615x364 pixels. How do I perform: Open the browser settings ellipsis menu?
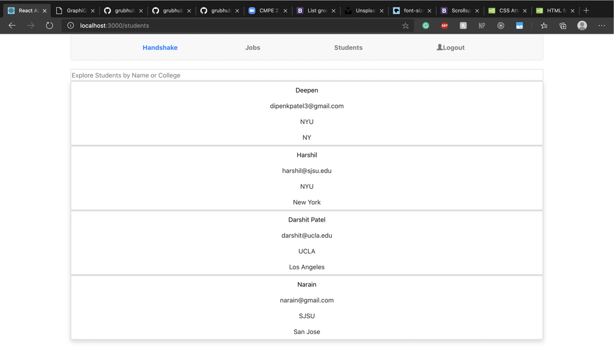(602, 26)
